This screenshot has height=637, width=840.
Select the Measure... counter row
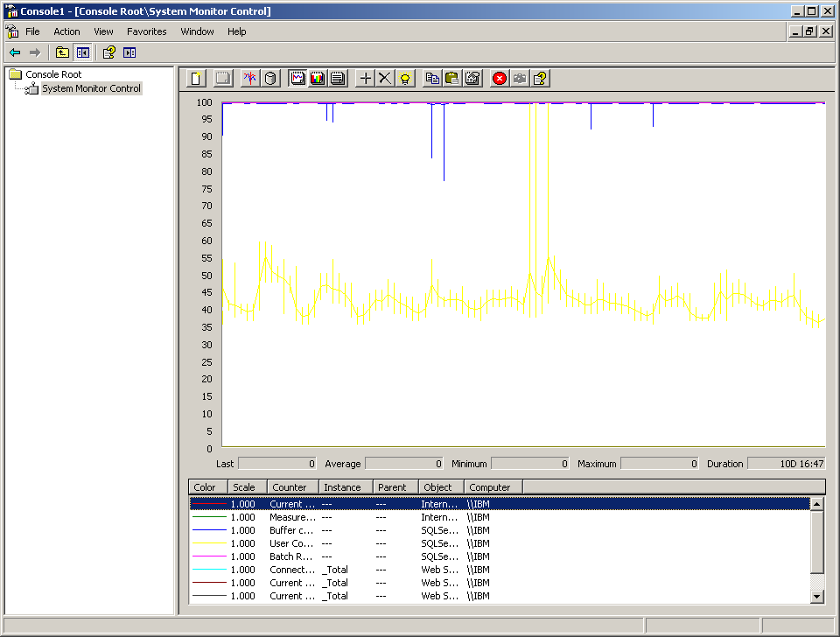click(500, 517)
